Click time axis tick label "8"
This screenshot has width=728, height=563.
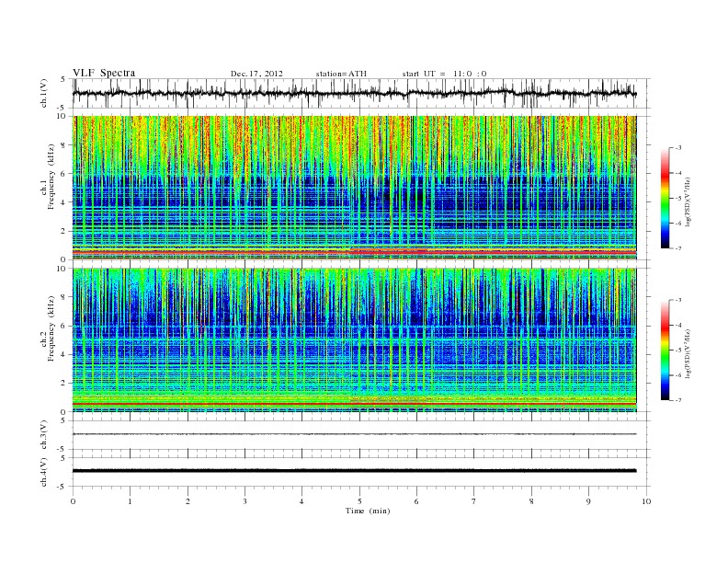tap(531, 501)
